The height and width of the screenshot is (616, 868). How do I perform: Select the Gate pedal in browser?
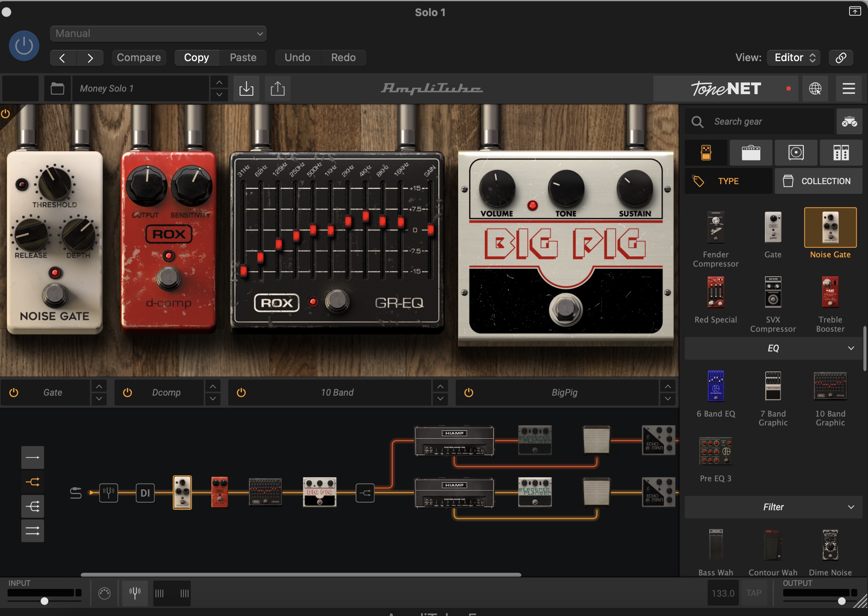pos(773,234)
